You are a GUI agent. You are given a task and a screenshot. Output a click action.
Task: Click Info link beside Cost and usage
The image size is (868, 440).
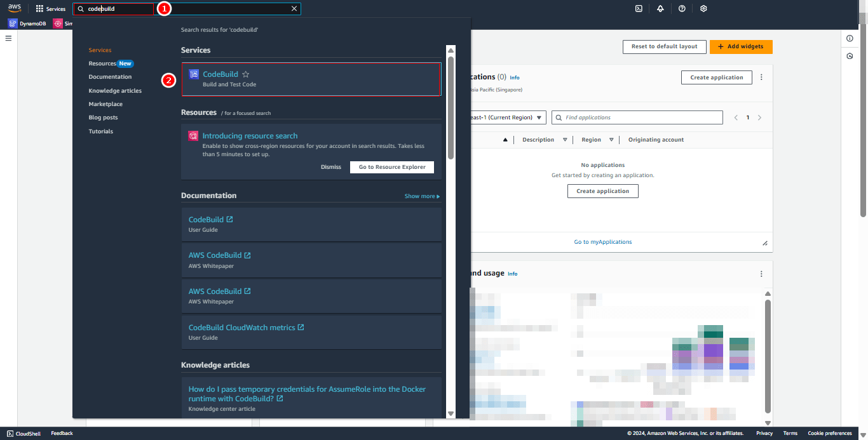click(x=512, y=274)
